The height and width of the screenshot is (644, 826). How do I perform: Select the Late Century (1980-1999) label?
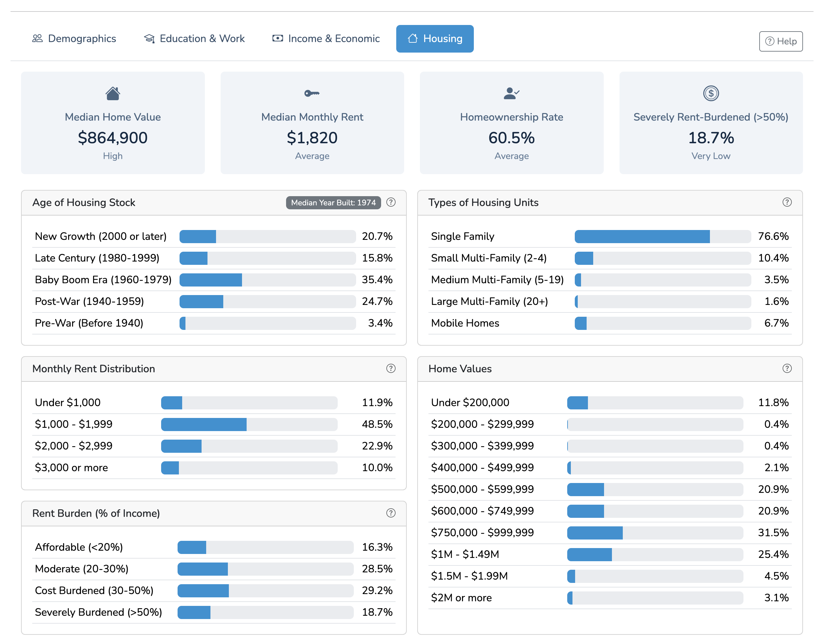pyautogui.click(x=97, y=258)
